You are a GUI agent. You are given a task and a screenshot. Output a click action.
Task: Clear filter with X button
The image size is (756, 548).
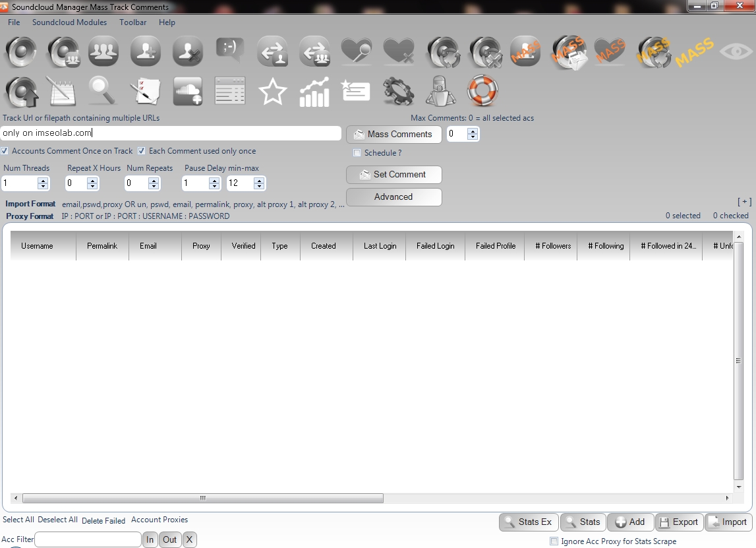[x=189, y=540]
